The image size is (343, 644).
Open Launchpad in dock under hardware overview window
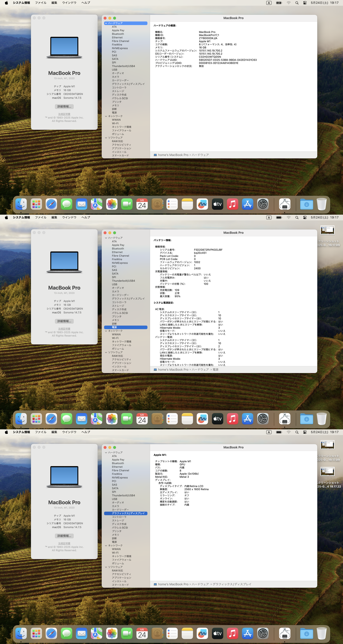point(36,204)
